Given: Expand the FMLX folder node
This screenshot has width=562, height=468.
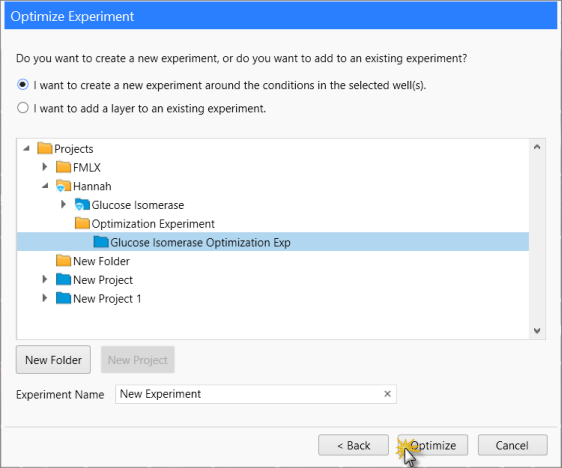Looking at the screenshot, I should pyautogui.click(x=45, y=167).
